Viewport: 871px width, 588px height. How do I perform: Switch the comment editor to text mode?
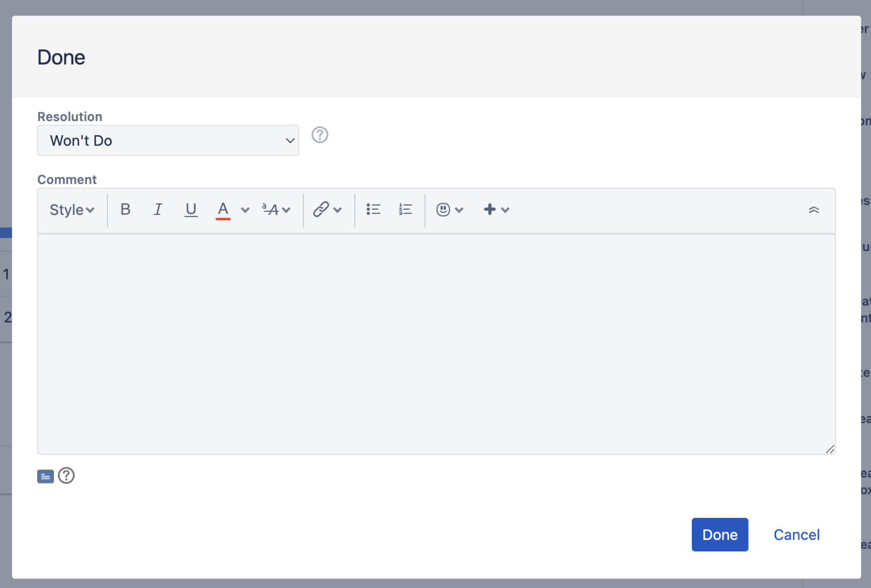point(45,476)
